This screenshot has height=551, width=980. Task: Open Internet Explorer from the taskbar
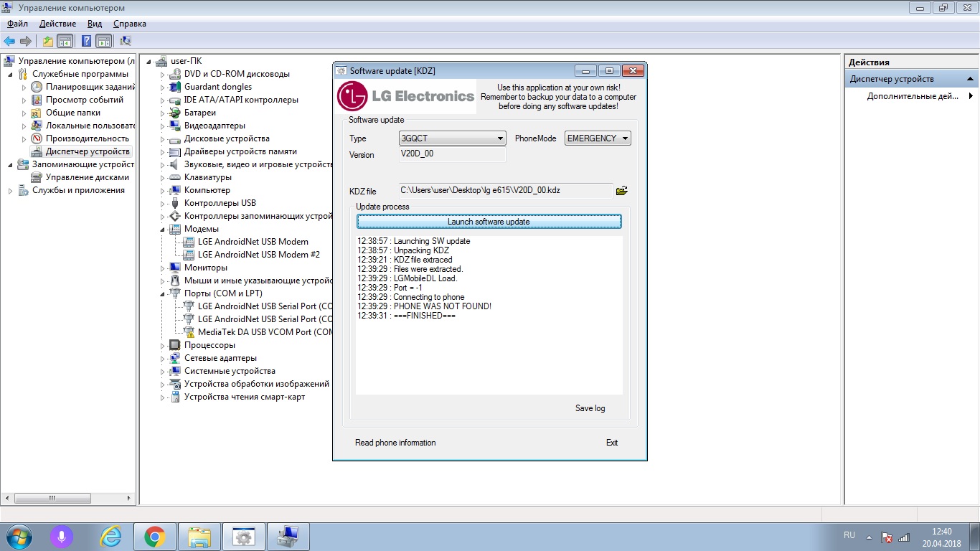(110, 536)
